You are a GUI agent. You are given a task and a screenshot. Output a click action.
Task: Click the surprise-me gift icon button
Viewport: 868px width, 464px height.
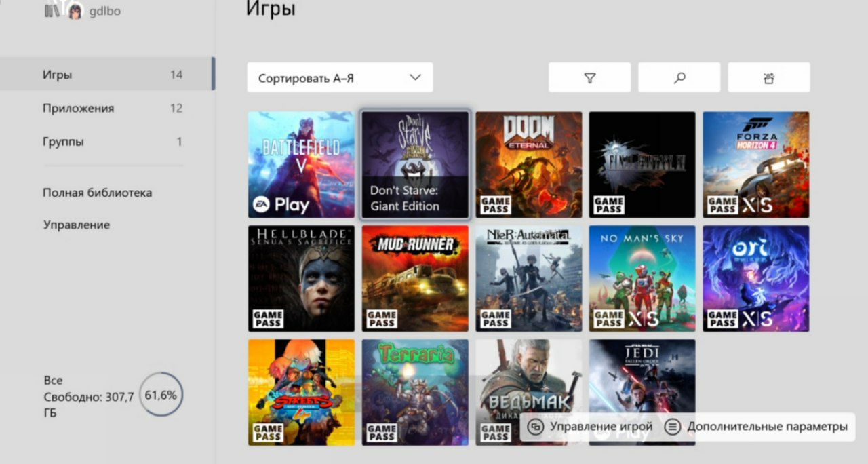pos(768,78)
